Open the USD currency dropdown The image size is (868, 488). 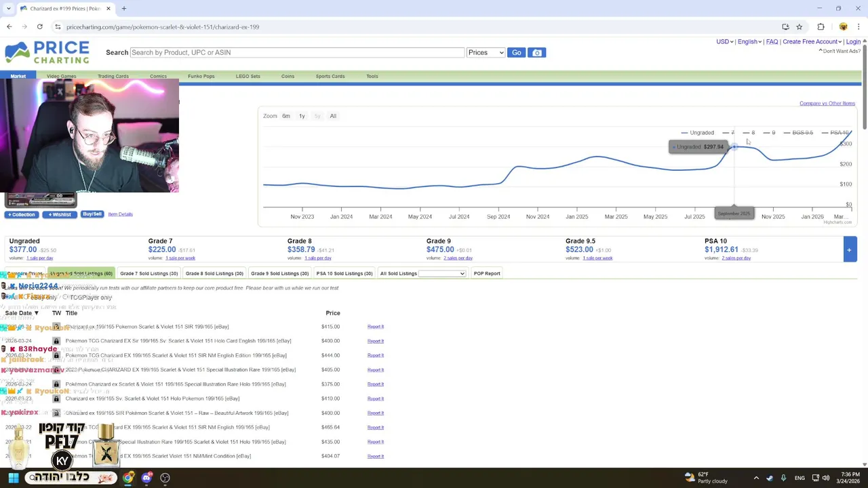click(724, 41)
